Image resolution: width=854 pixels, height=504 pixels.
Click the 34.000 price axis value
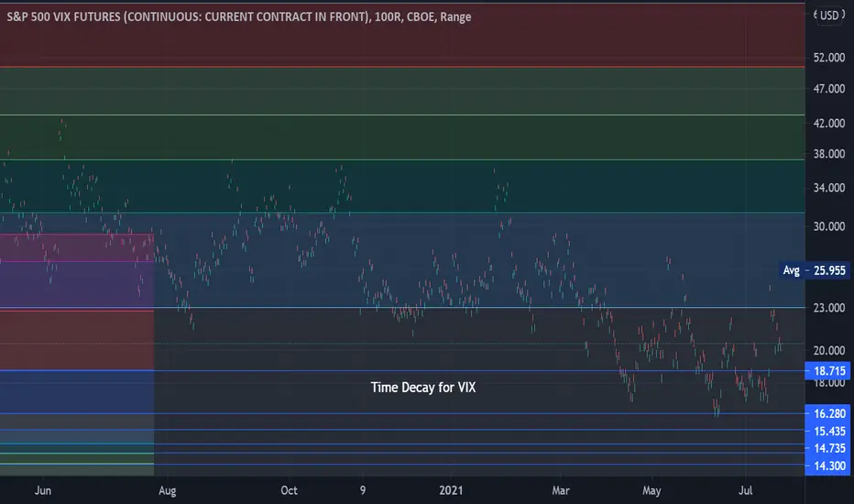click(x=829, y=188)
